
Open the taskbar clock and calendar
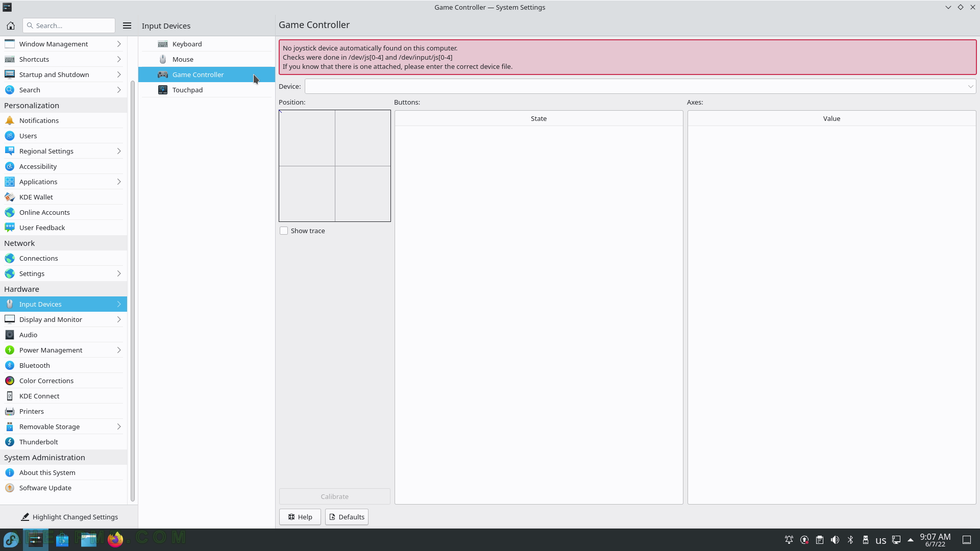(x=935, y=540)
